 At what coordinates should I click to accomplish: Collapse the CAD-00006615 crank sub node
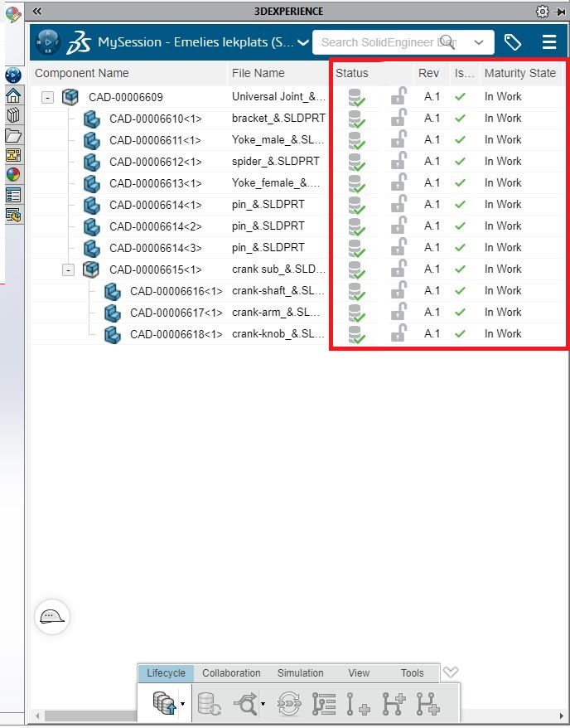[x=69, y=269]
